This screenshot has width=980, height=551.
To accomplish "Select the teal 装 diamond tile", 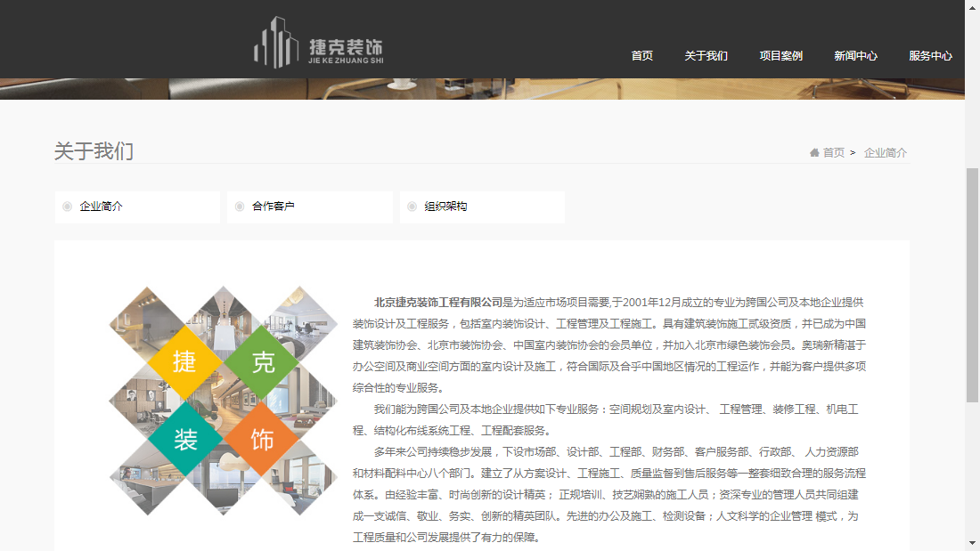I will [184, 439].
